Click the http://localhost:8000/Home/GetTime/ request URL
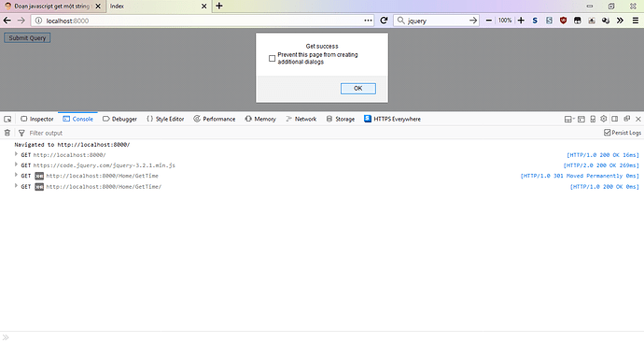This screenshot has height=343, width=644. pyautogui.click(x=104, y=187)
